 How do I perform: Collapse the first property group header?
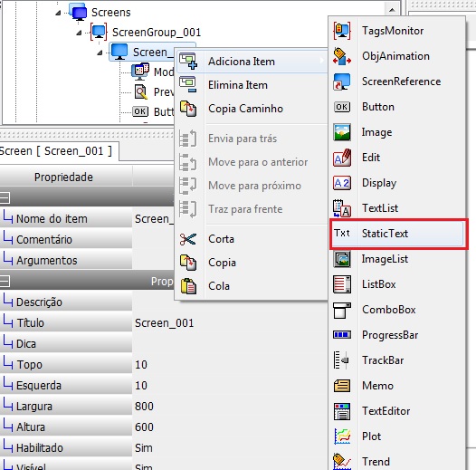click(x=5, y=197)
